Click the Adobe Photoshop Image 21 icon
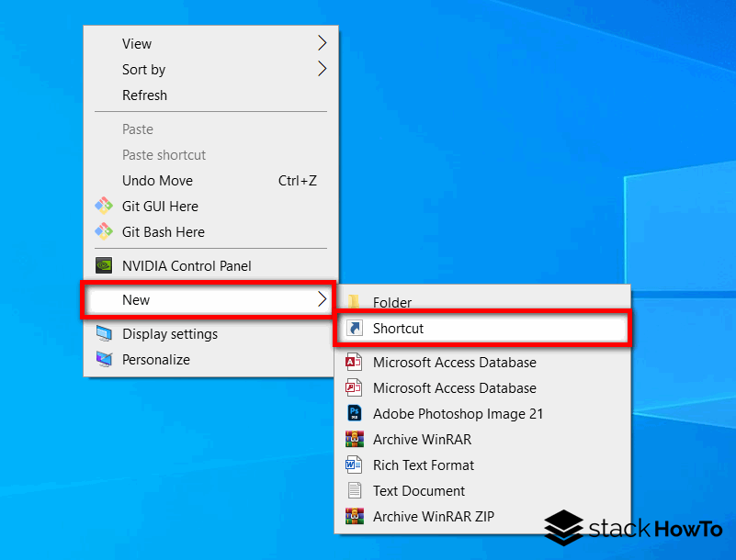The height and width of the screenshot is (560, 736). tap(355, 413)
